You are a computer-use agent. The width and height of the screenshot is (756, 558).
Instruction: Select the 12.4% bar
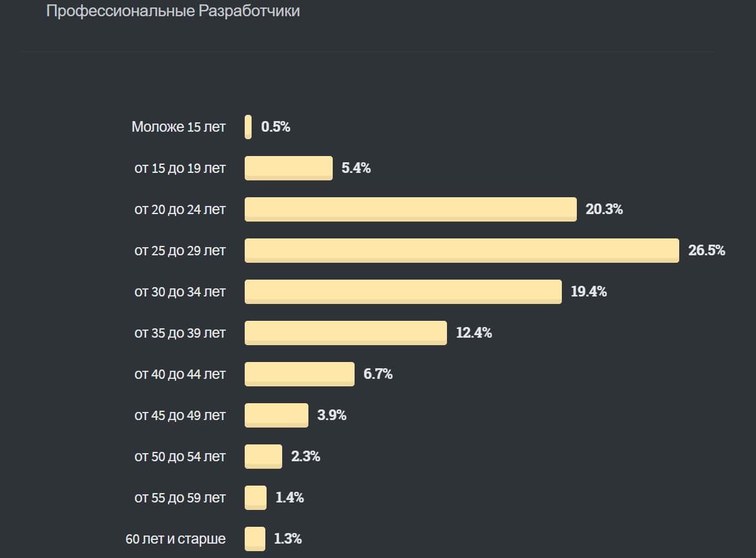345,333
